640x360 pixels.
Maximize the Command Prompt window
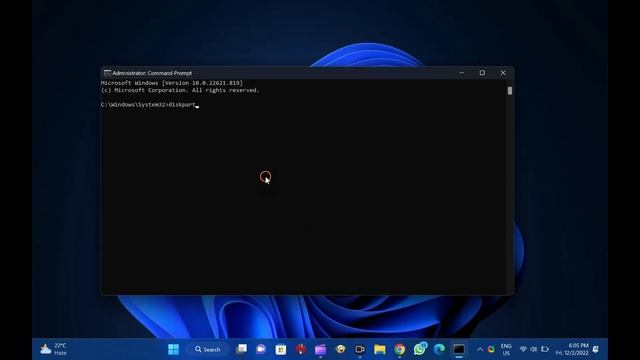tap(482, 73)
